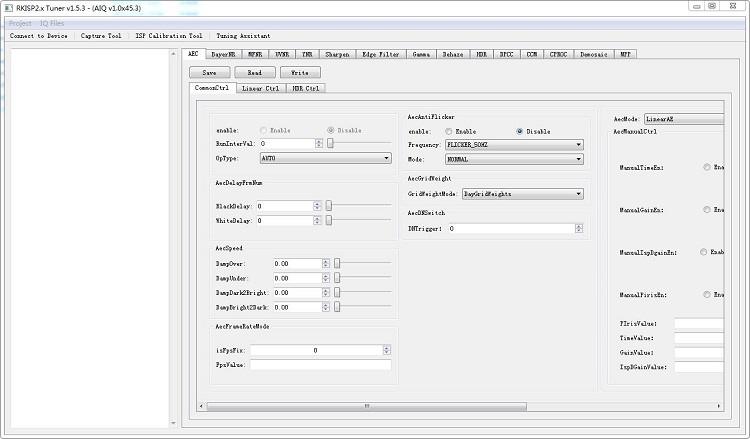Click the TimeValue input field
Screen dimensions: 750x439
click(x=699, y=338)
